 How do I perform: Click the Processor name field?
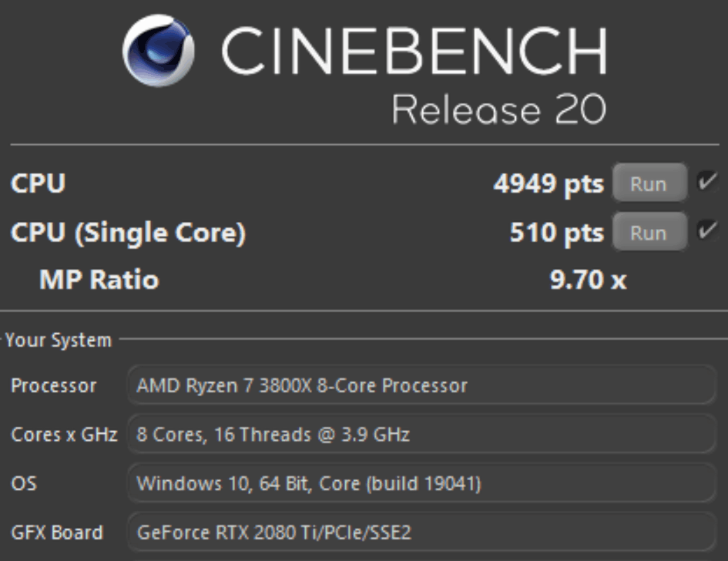pos(421,385)
